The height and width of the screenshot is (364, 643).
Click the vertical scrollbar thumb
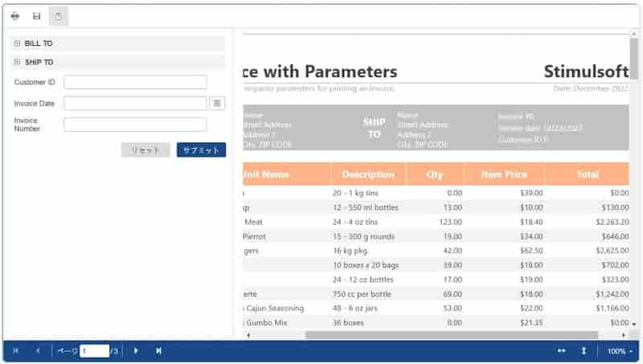point(634,59)
